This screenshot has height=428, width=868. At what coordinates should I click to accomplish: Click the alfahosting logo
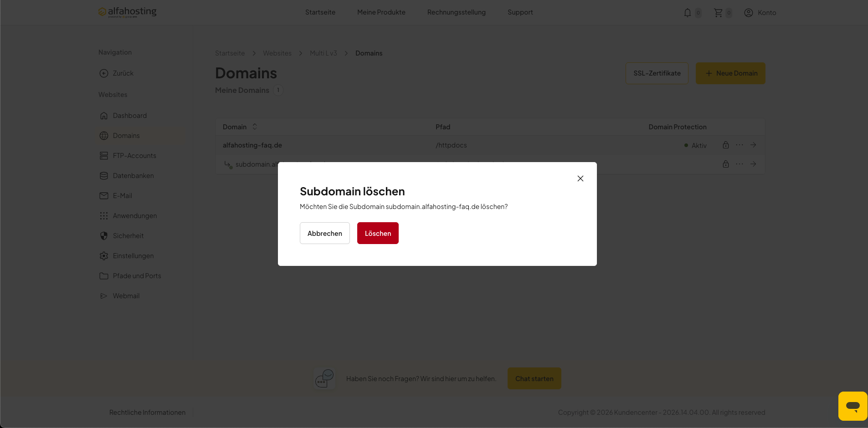click(127, 12)
